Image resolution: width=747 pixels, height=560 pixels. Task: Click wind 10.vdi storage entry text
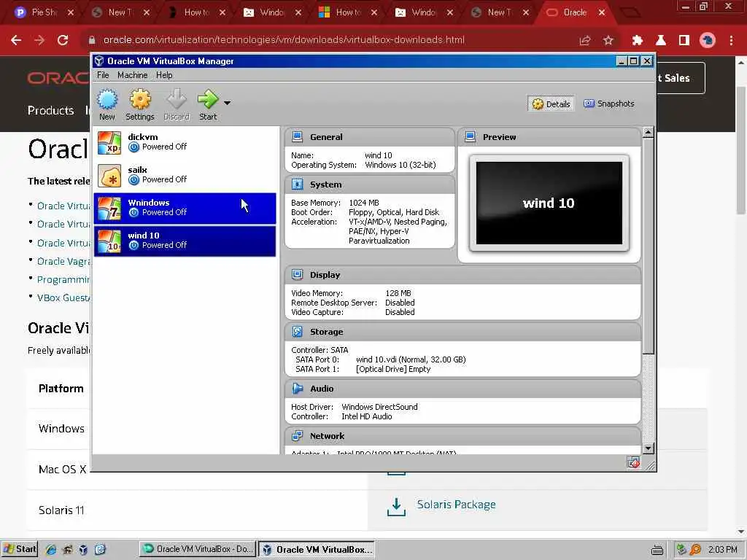[x=411, y=359]
